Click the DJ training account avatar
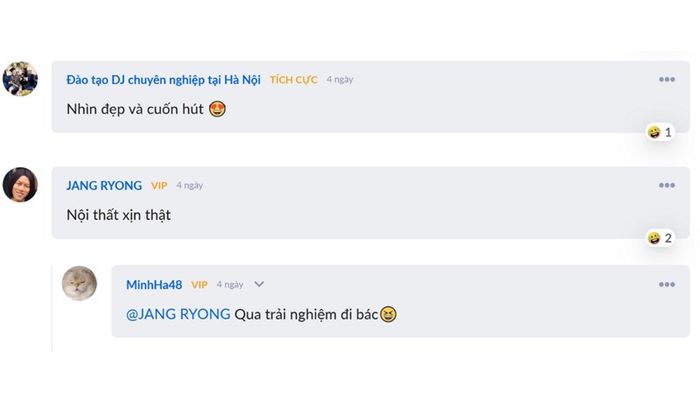 pos(20,79)
